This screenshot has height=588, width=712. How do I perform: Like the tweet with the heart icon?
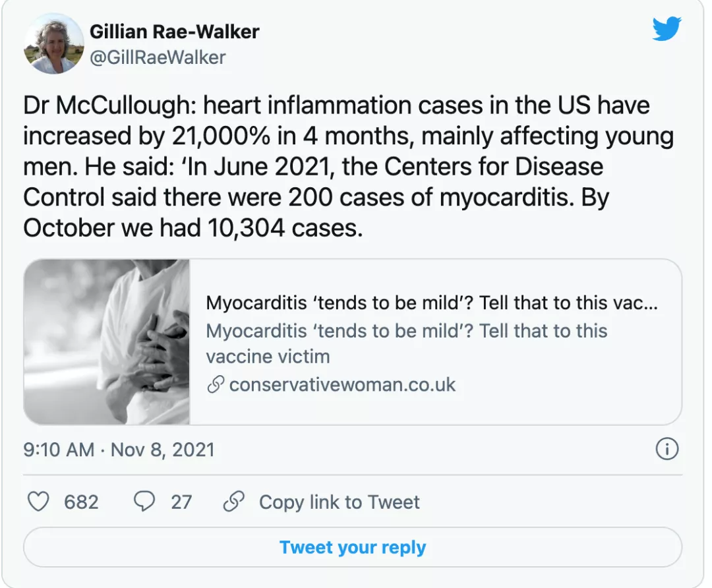pos(40,502)
